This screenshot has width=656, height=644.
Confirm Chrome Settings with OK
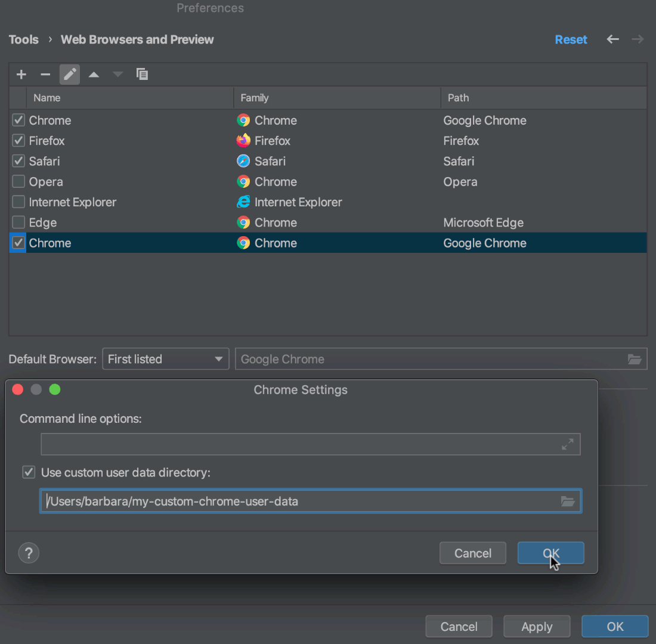click(x=550, y=553)
